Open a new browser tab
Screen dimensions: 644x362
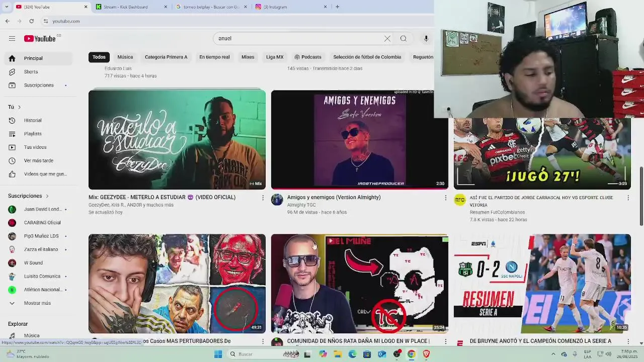337,7
